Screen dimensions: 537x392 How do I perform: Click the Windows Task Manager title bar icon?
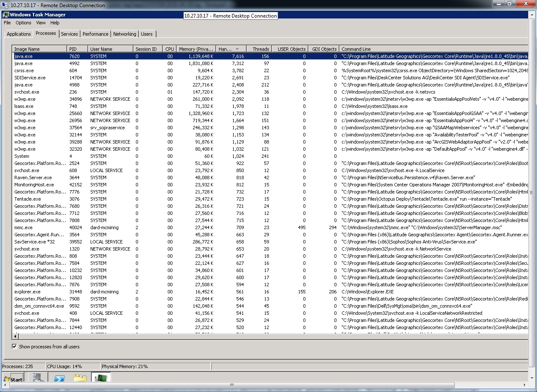5,15
